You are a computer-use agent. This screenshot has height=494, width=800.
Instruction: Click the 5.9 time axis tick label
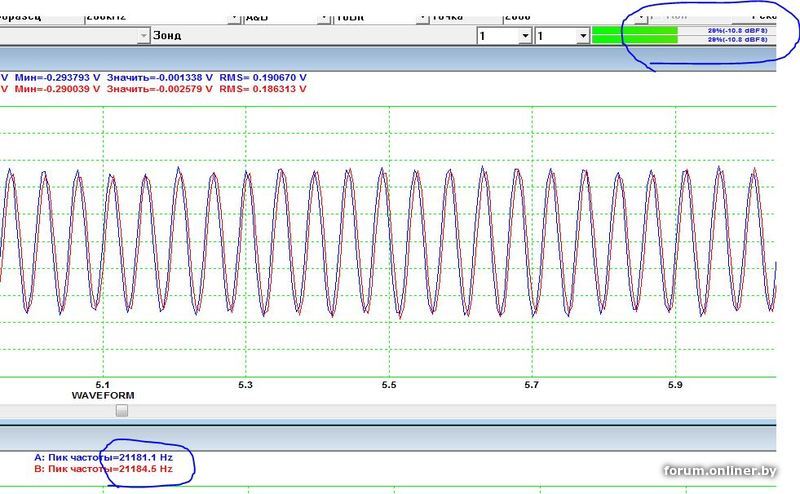[675, 384]
